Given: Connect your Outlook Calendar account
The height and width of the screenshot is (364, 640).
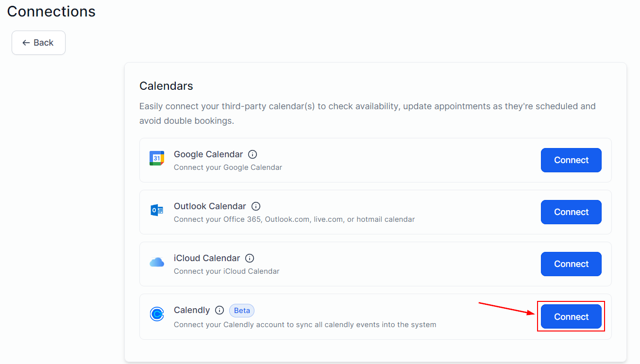Looking at the screenshot, I should coord(571,212).
